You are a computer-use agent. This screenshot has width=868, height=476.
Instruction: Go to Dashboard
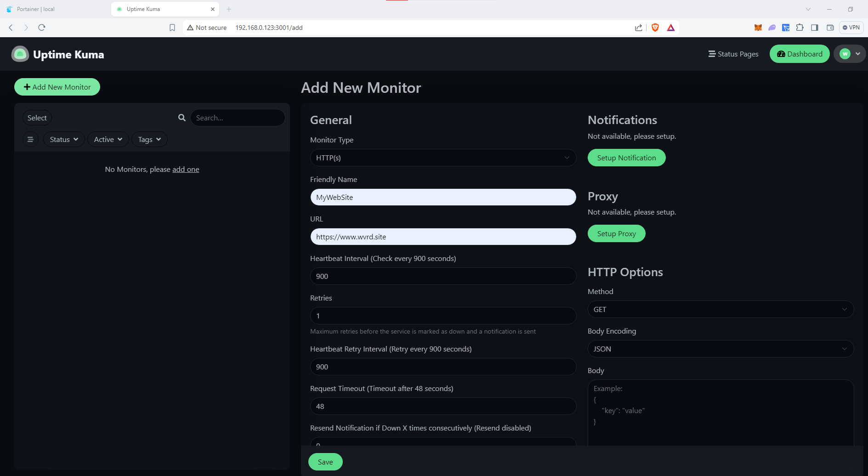tap(800, 54)
